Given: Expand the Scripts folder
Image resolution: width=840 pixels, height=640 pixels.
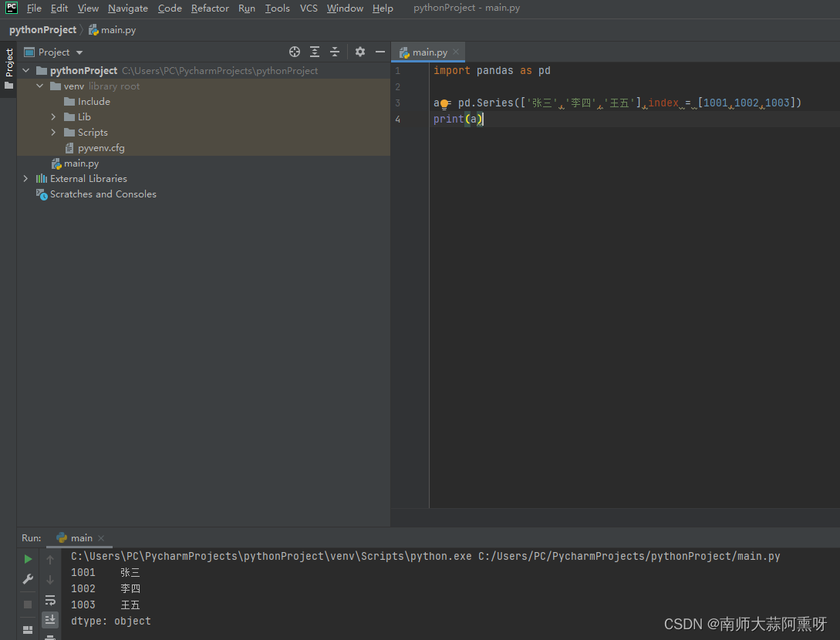Looking at the screenshot, I should tap(53, 133).
